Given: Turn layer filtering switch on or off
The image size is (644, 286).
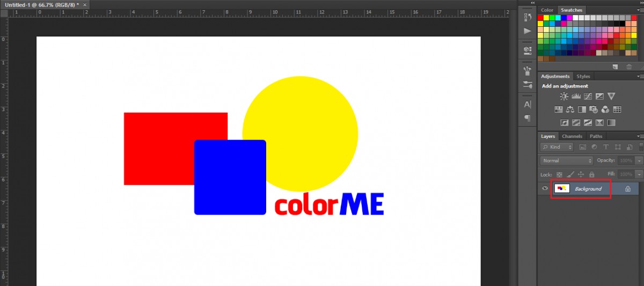Looking at the screenshot, I should [641, 147].
